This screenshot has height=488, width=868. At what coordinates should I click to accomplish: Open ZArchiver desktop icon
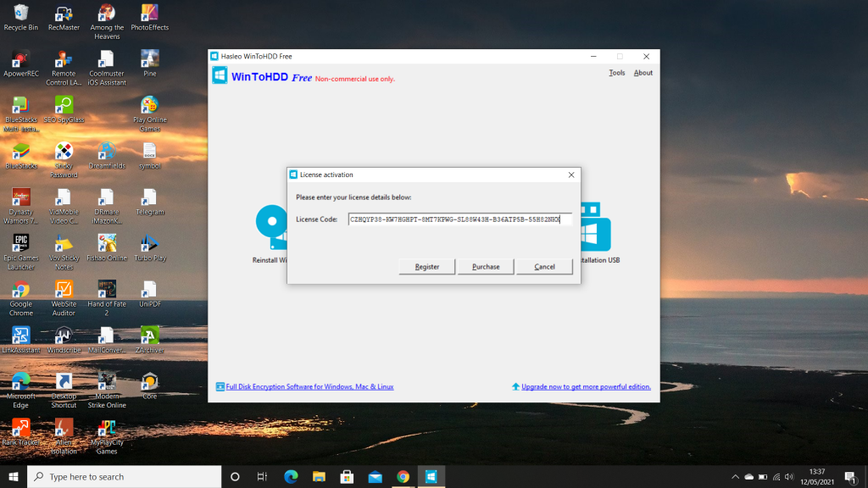[x=149, y=341]
